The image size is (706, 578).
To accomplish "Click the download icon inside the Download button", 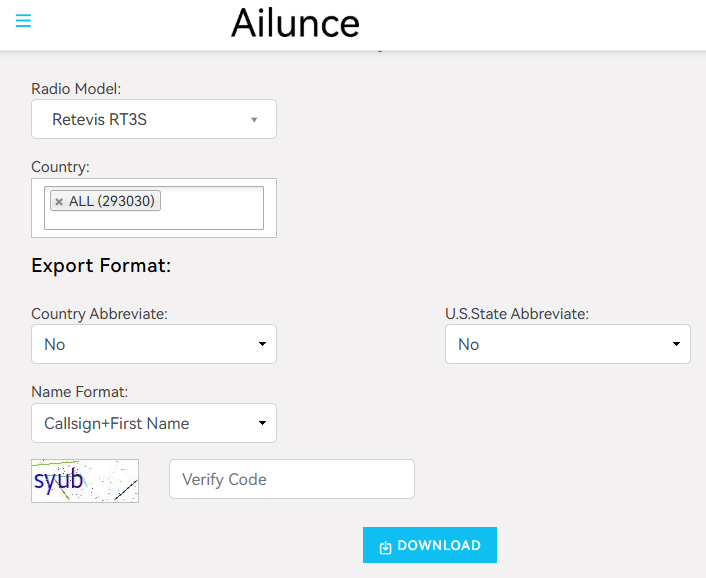I will click(386, 547).
